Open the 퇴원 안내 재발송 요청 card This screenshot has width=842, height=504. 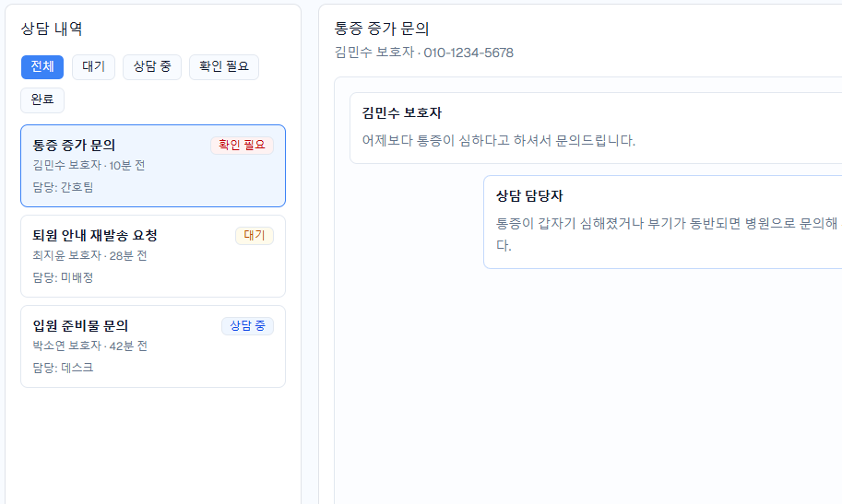(x=153, y=256)
